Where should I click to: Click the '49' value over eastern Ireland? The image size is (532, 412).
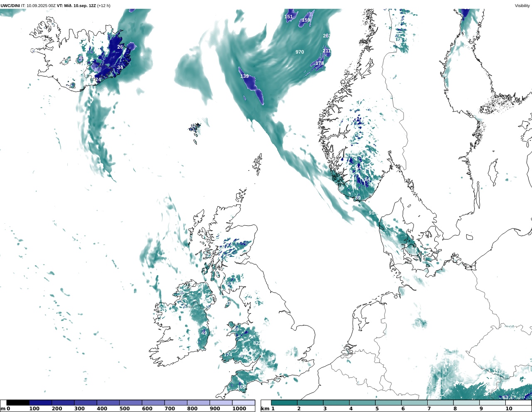pos(204,333)
